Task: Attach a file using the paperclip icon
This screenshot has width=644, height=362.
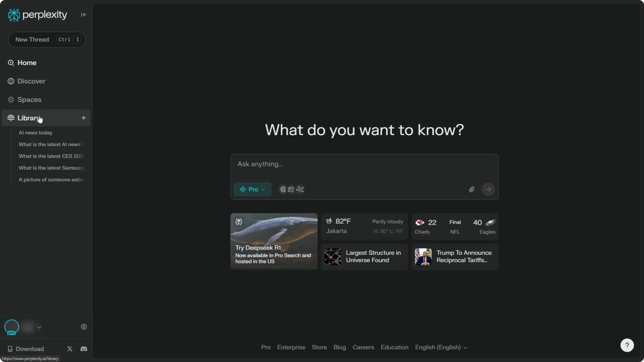Action: point(471,189)
